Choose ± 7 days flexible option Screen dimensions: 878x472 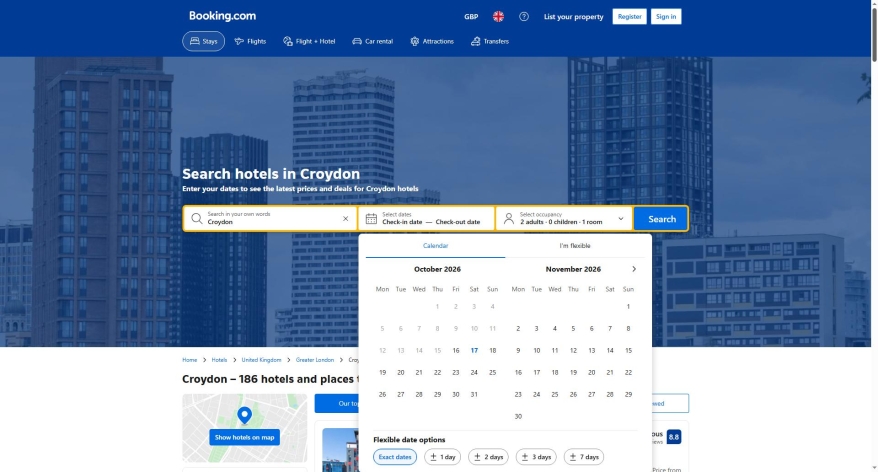click(583, 457)
